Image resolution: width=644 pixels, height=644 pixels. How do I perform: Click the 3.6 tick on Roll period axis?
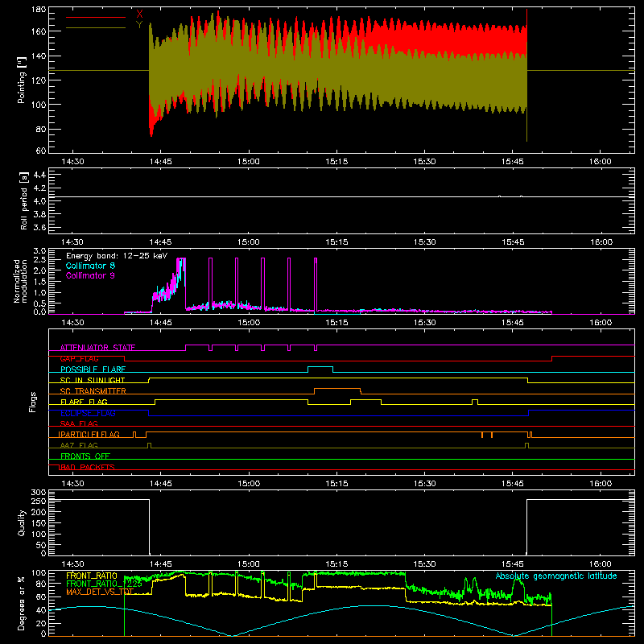tap(39, 228)
